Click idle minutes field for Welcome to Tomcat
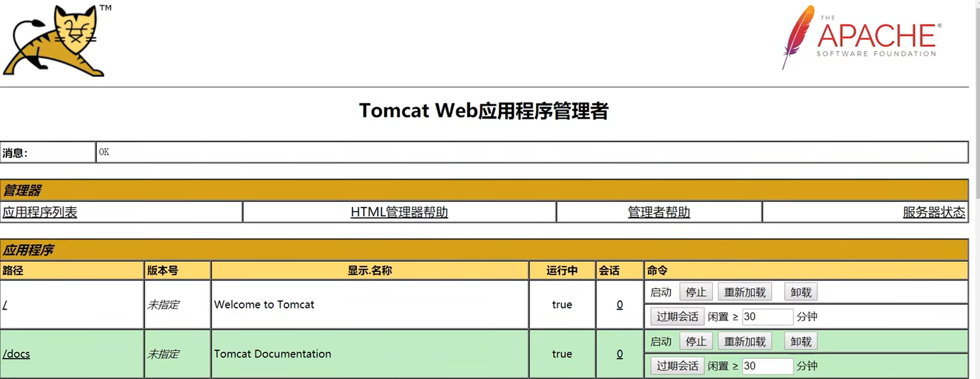Image resolution: width=980 pixels, height=379 pixels. click(767, 317)
